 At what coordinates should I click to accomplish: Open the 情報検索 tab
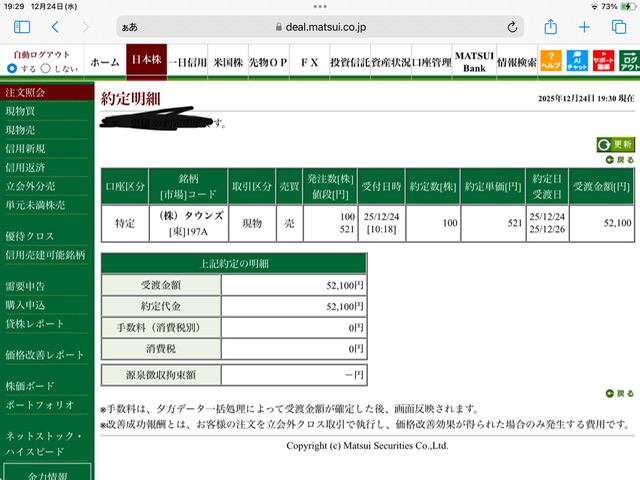pyautogui.click(x=517, y=62)
